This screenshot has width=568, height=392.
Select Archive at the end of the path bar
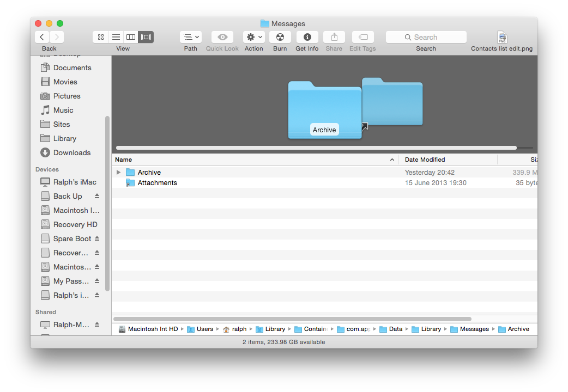513,329
